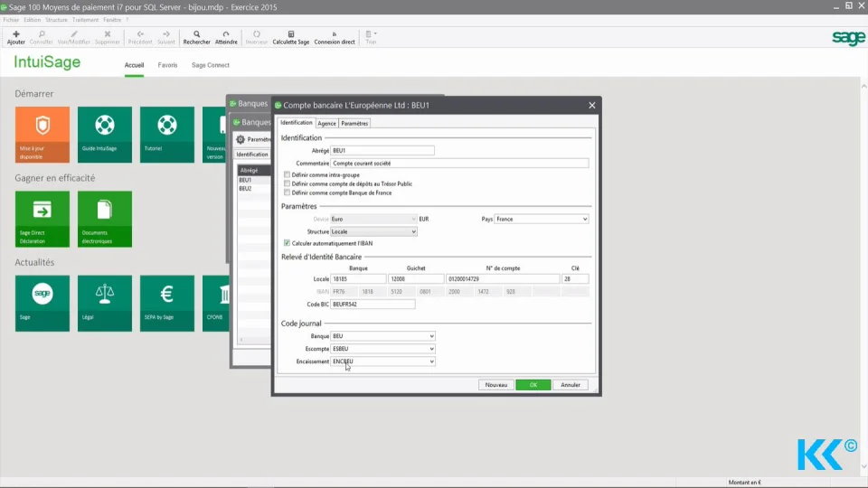The image size is (868, 488).
Task: Click the Supprimer toolbar icon
Action: tap(108, 37)
